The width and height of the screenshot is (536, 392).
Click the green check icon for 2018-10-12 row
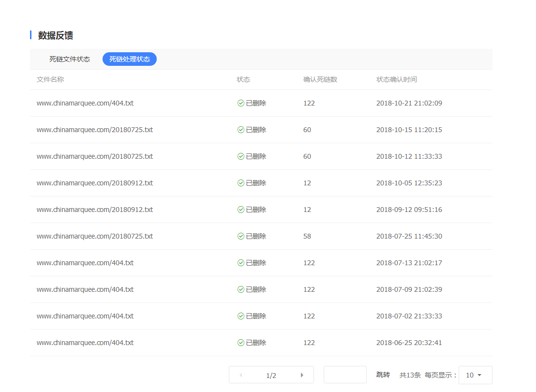pyautogui.click(x=241, y=156)
